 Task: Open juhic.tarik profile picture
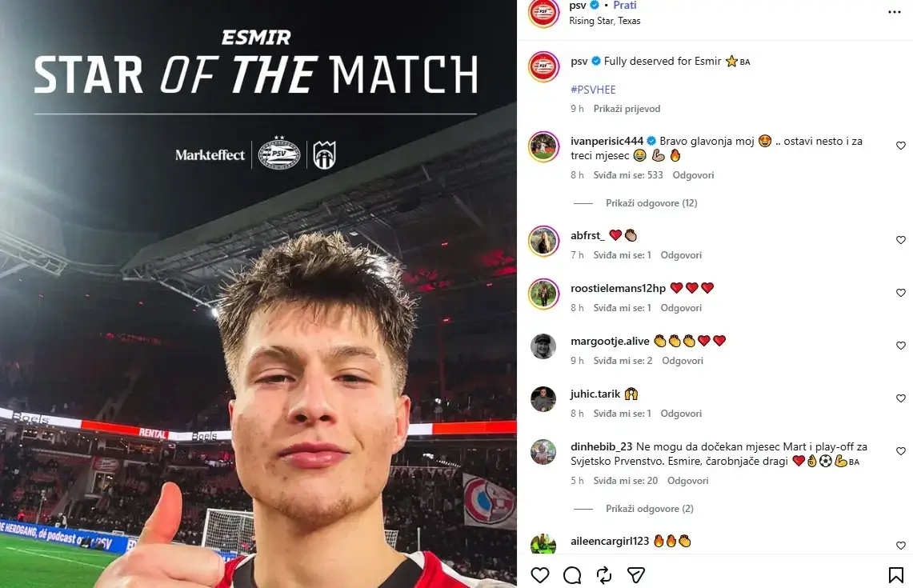pyautogui.click(x=543, y=399)
